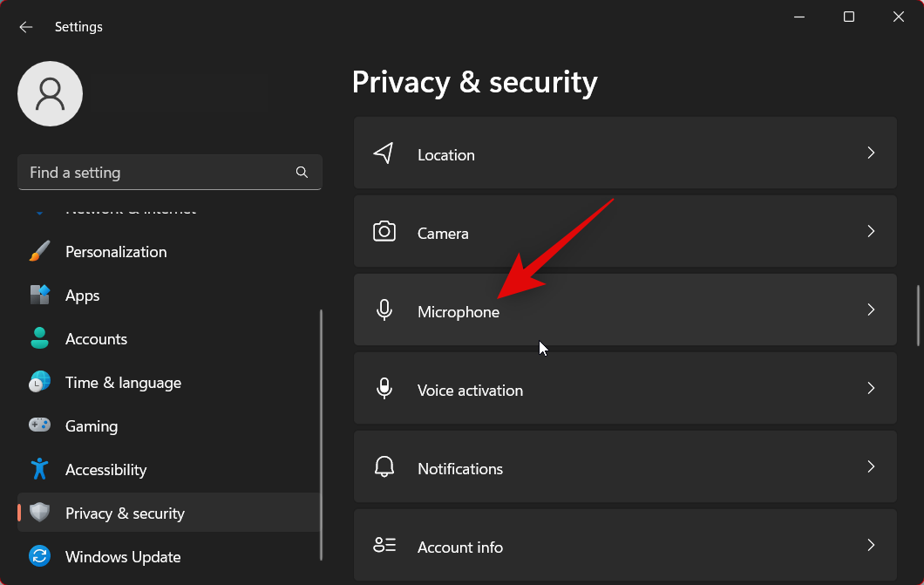Switch to Windows Update section
Screen dimensions: 924x585
(123, 557)
